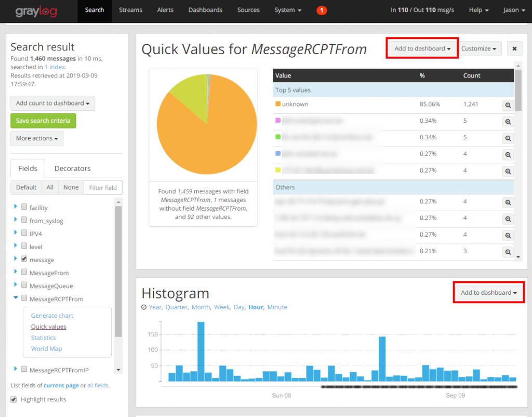Screen dimensions: 532x417
Task: Go to the Streams page
Action: [130, 10]
